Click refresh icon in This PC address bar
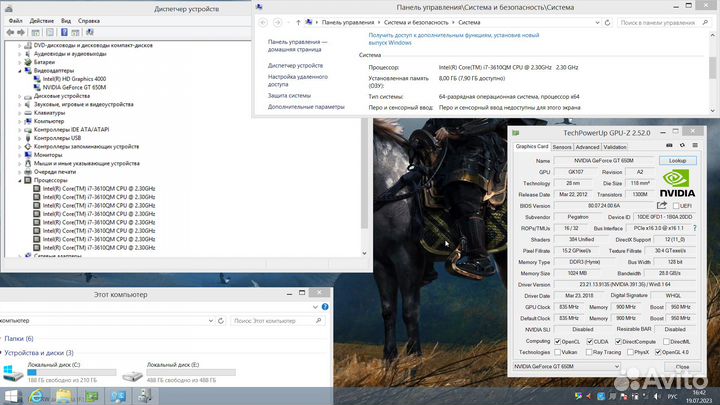 [221, 321]
